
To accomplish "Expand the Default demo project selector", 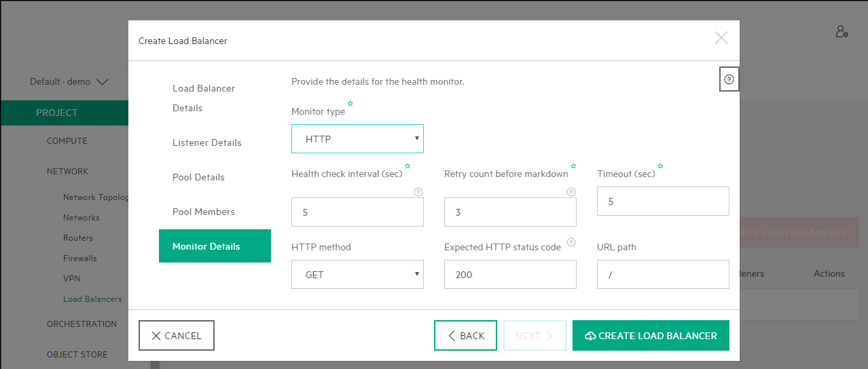I will [x=69, y=82].
